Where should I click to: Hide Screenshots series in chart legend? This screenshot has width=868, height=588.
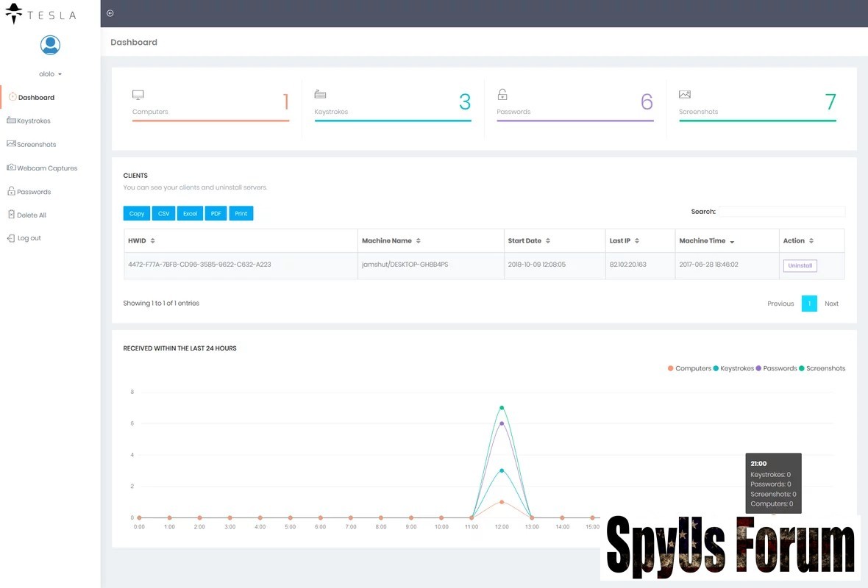tap(822, 368)
